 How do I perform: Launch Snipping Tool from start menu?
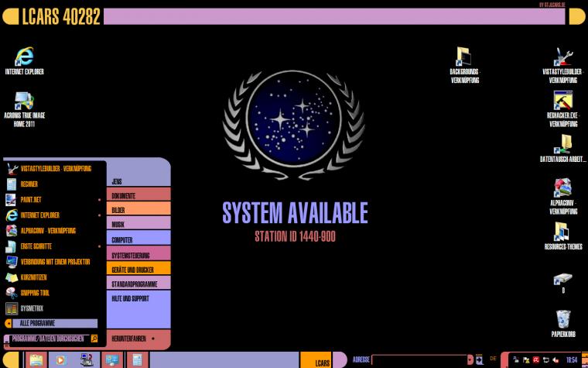tap(55, 293)
